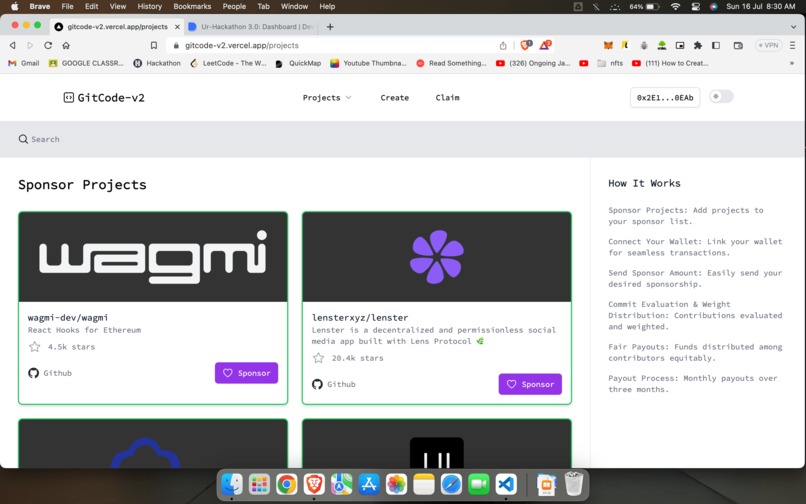Open the History menu in menu bar

(x=150, y=6)
